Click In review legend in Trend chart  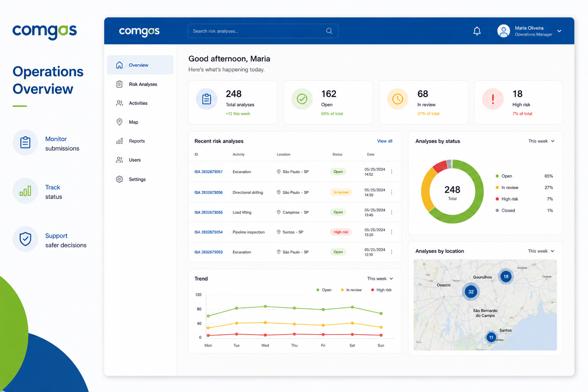[x=351, y=290]
